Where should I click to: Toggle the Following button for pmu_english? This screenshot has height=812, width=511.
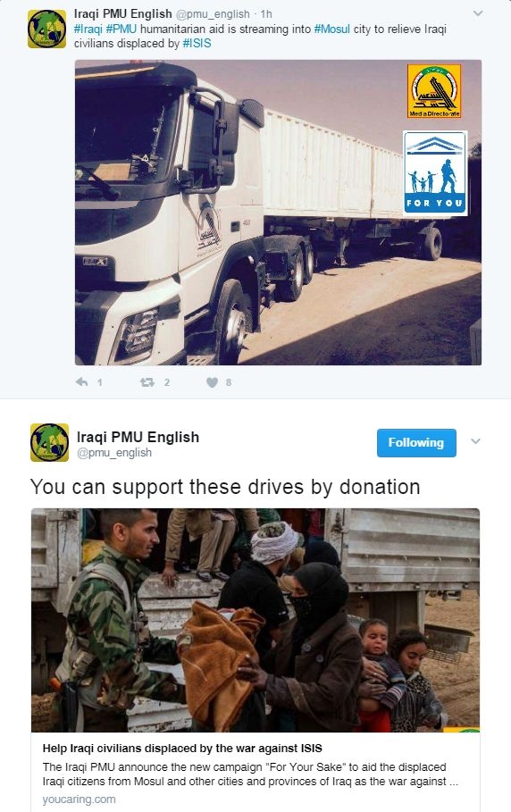[x=416, y=443]
